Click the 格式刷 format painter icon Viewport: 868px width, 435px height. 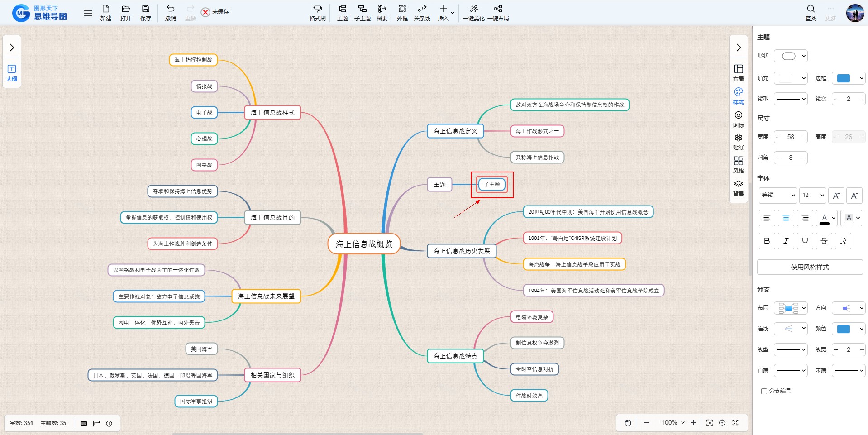click(x=317, y=12)
